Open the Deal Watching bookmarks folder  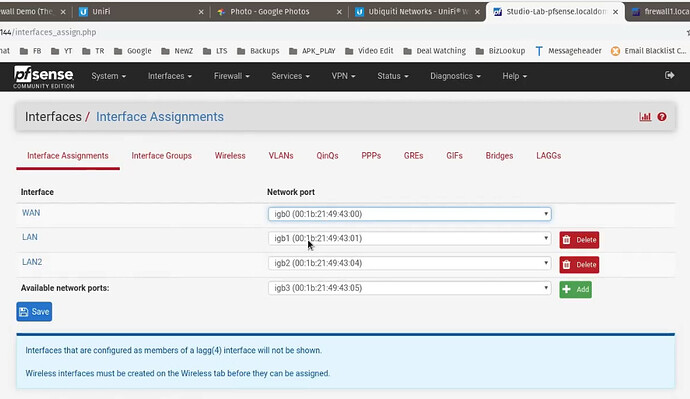click(x=434, y=51)
